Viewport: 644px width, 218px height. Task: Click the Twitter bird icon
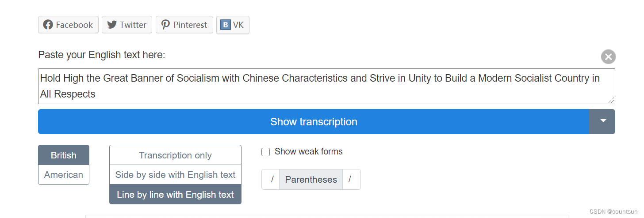pos(112,25)
